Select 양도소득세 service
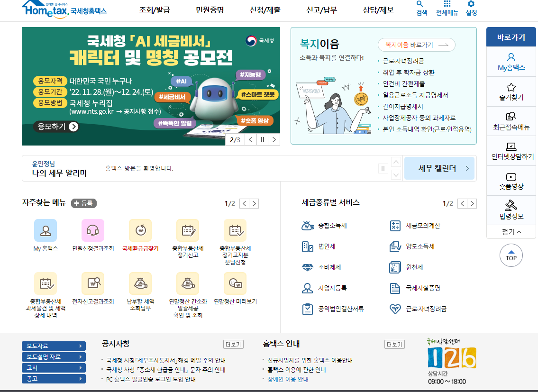The height and width of the screenshot is (392, 538). point(412,246)
